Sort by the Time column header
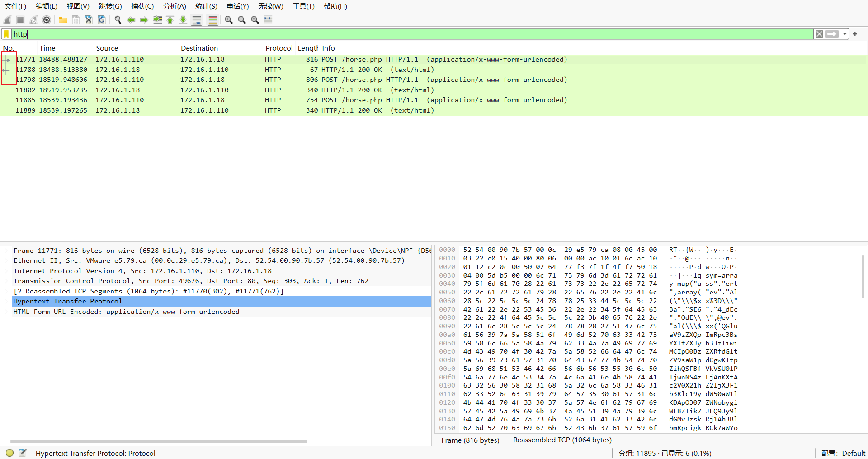Viewport: 868px width, 459px height. point(47,48)
